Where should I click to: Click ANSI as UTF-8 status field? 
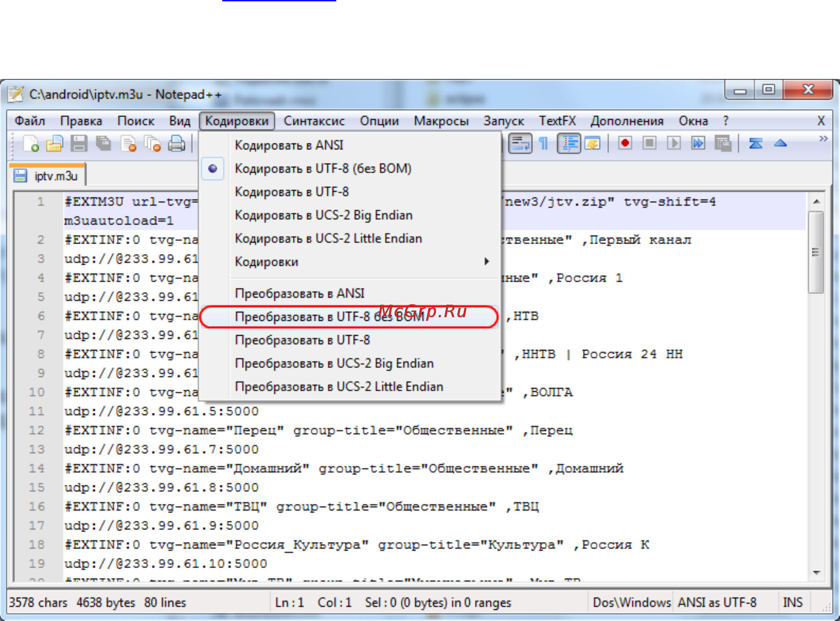coord(717,602)
